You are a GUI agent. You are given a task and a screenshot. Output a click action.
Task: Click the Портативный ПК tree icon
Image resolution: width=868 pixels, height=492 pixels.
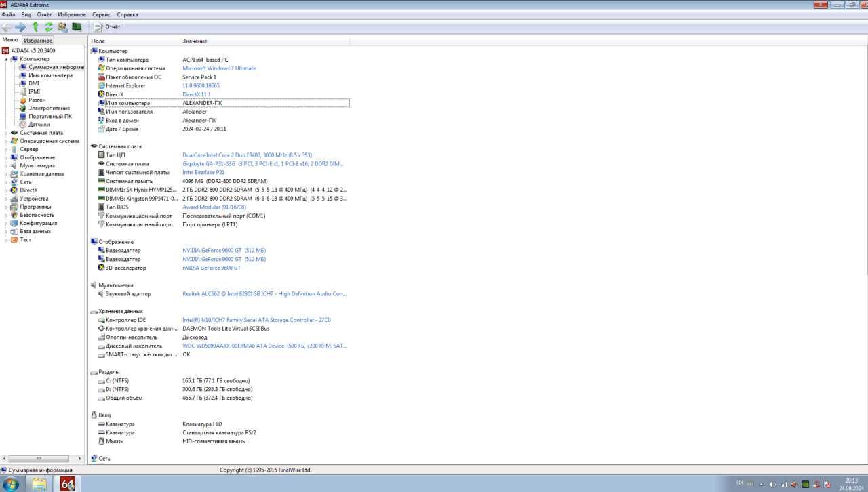(x=23, y=116)
